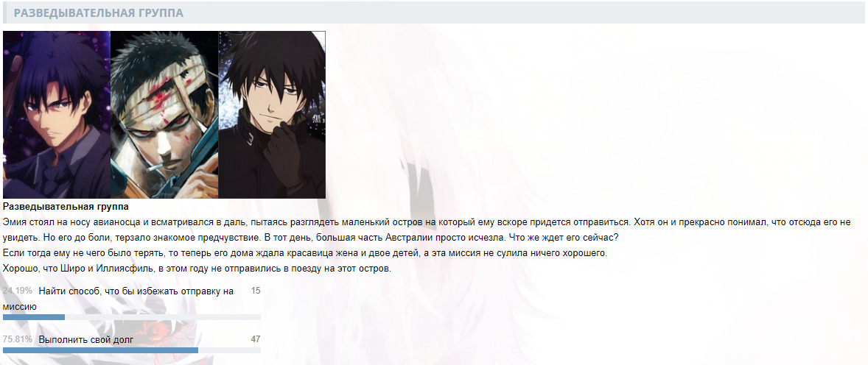Open the right image of man with gloved hand

272,115
